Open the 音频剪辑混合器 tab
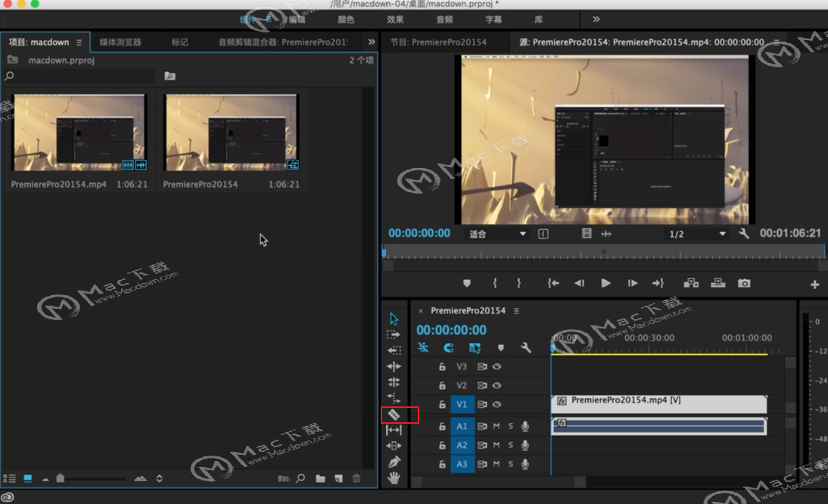Image resolution: width=828 pixels, height=504 pixels. tap(284, 42)
